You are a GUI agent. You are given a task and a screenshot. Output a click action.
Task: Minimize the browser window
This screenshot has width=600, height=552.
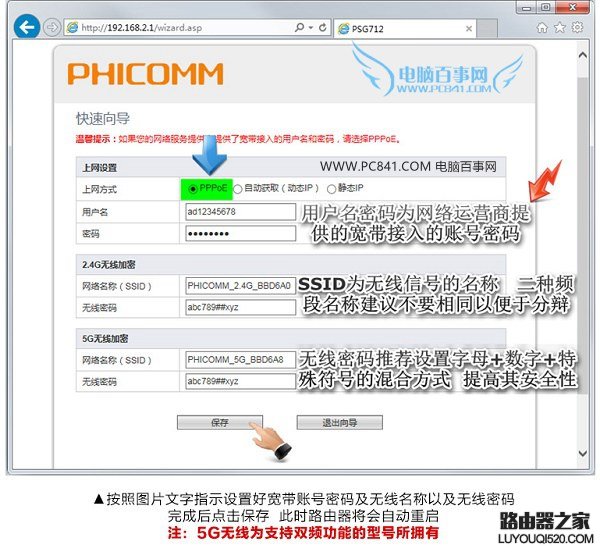click(527, 8)
